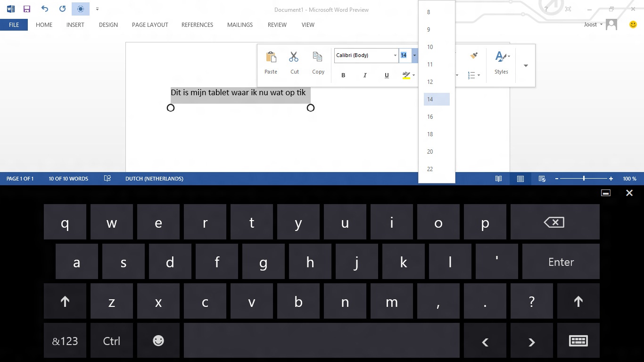
Task: Tap the backspace key on keyboard
Action: click(x=555, y=222)
